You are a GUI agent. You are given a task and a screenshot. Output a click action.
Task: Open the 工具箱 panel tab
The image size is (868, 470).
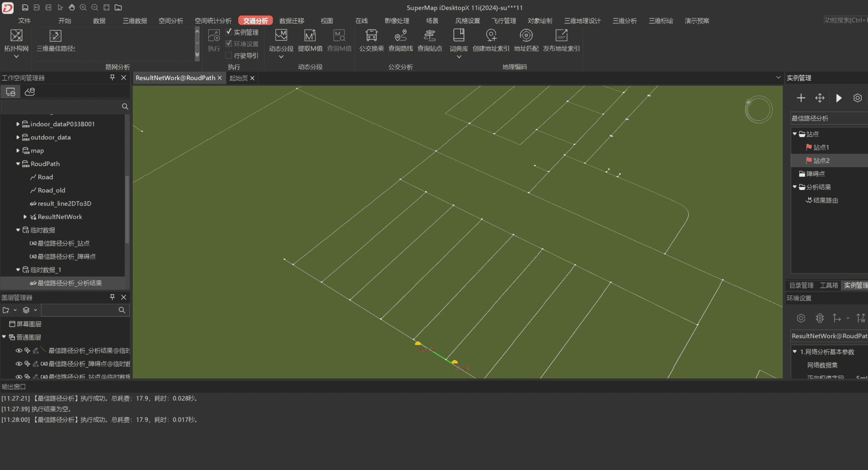(829, 285)
